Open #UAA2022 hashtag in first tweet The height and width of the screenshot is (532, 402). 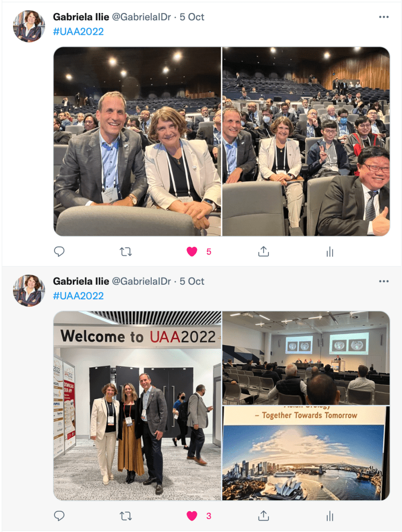[x=78, y=32]
